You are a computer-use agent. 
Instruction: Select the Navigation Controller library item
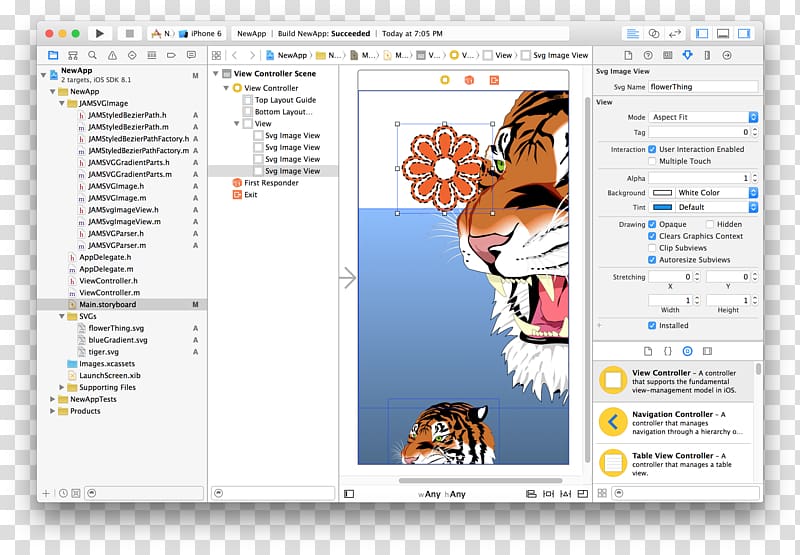[x=673, y=423]
